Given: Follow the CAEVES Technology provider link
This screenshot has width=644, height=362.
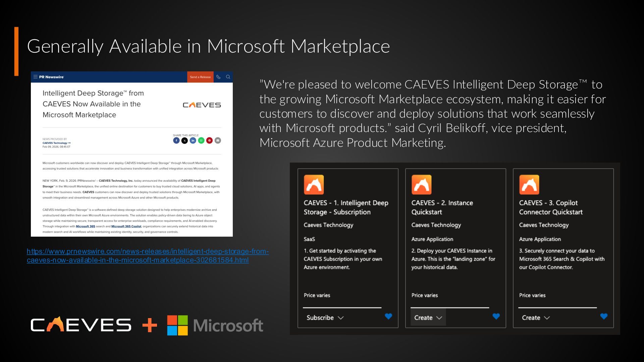Looking at the screenshot, I should pos(56,143).
